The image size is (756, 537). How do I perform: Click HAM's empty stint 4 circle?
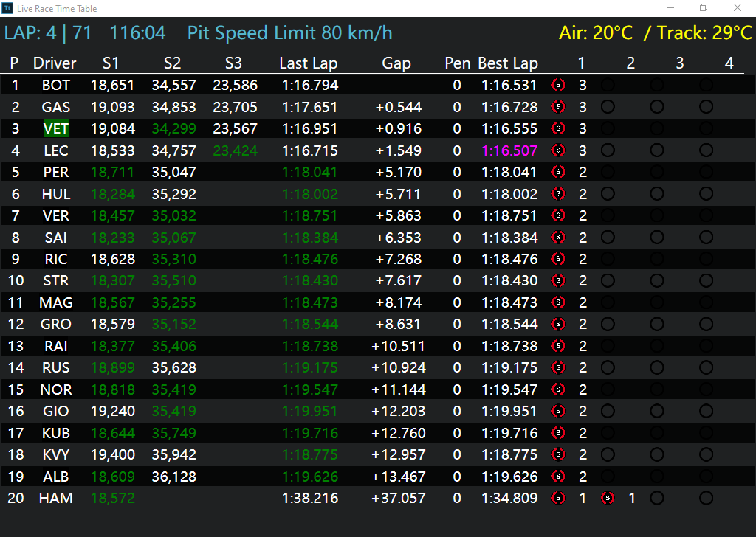(x=706, y=498)
